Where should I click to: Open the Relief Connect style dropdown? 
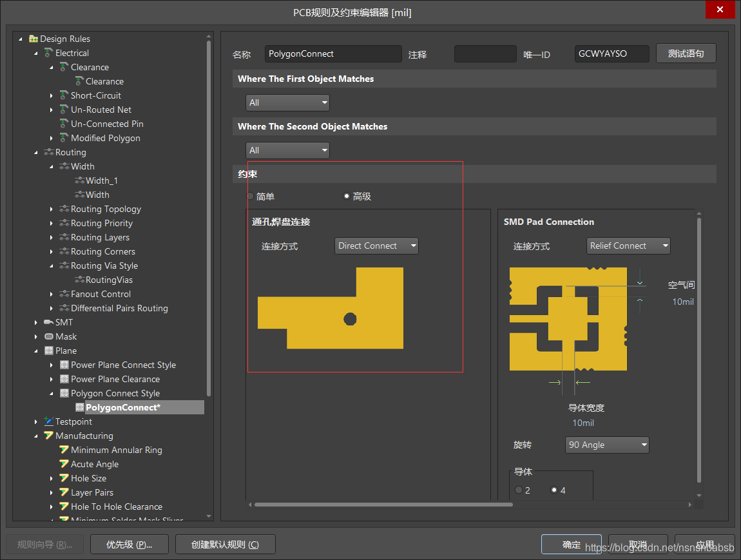coord(628,246)
